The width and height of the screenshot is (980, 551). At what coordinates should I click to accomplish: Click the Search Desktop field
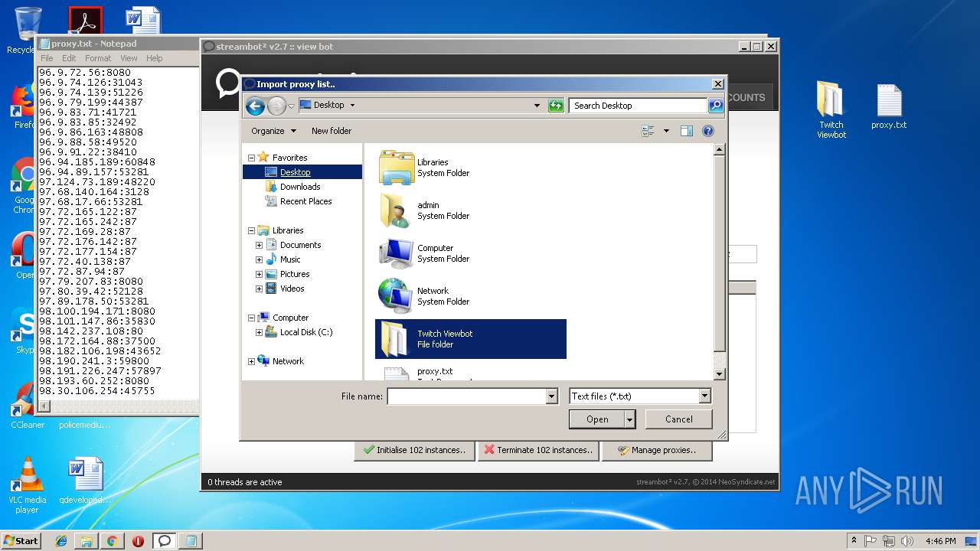coord(639,106)
